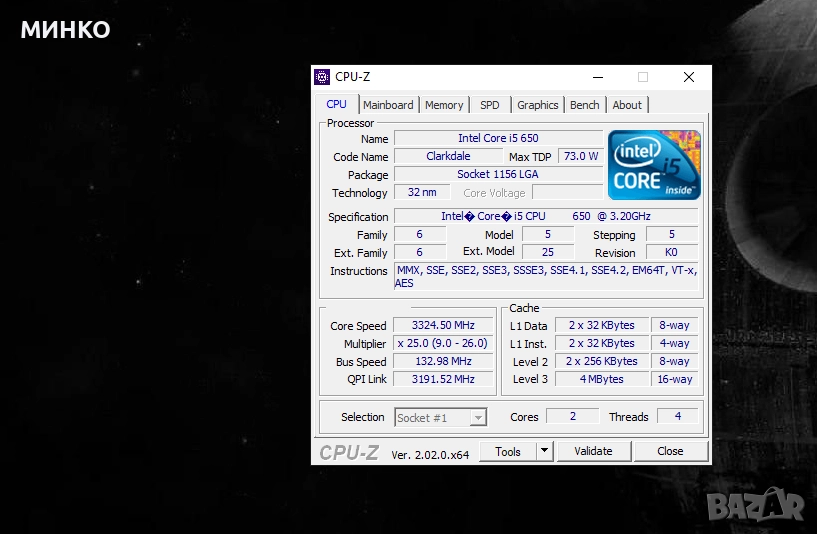Click the Intel Core i5 logo badge
The image size is (817, 534).
[654, 165]
